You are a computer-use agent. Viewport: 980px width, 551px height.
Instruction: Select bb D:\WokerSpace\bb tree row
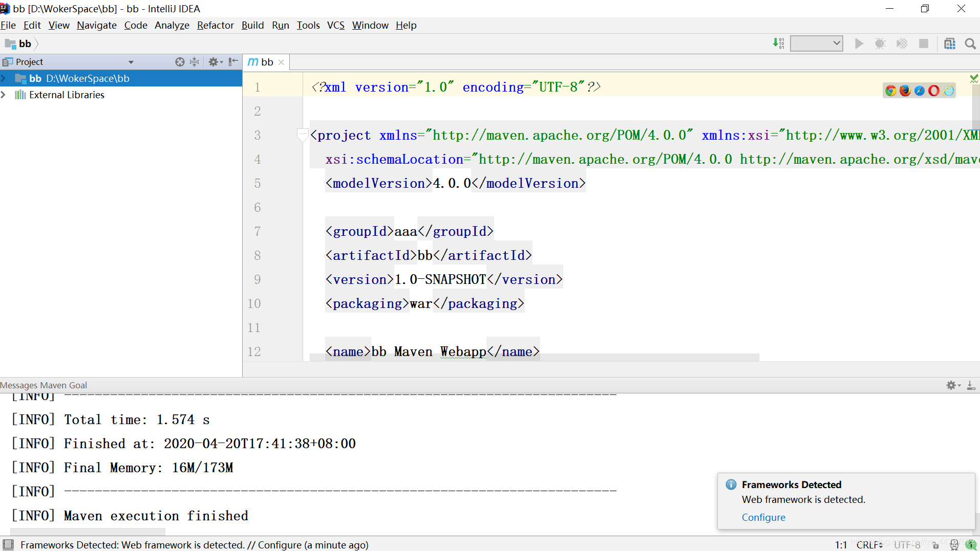click(121, 78)
